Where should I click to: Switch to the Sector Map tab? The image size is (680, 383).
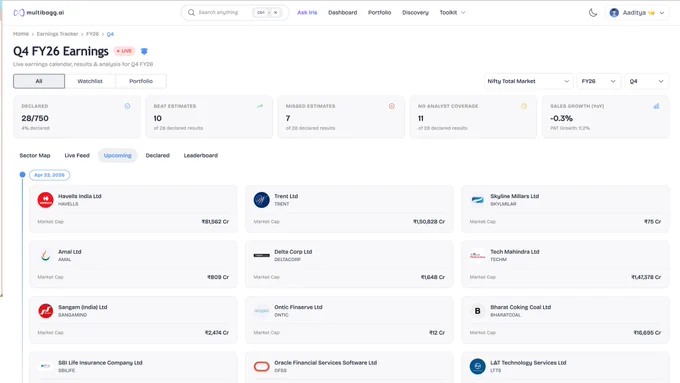coord(35,155)
